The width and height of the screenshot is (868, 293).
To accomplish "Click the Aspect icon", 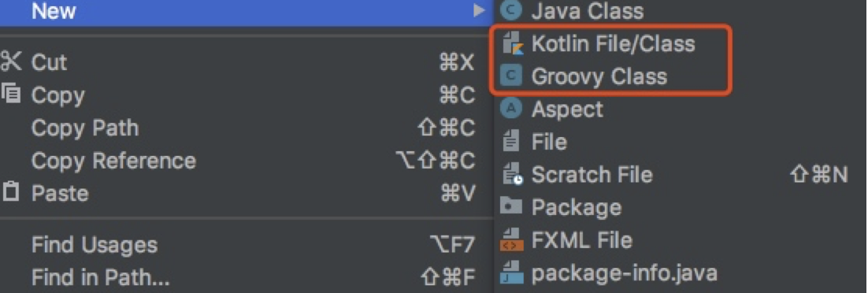I will (x=511, y=109).
